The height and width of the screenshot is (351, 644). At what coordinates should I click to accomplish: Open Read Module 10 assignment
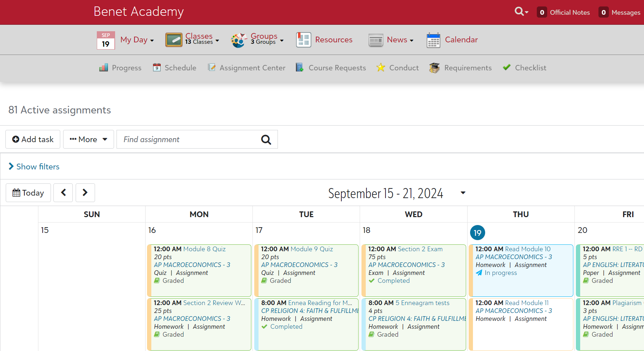point(527,249)
